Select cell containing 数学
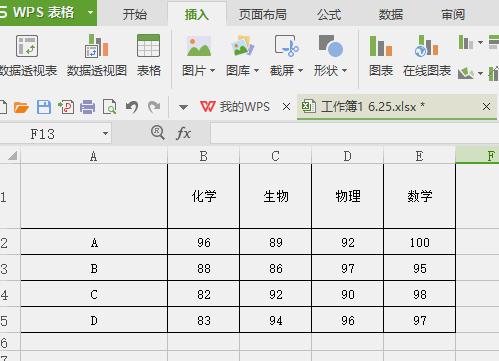The height and width of the screenshot is (361, 499). tap(419, 196)
